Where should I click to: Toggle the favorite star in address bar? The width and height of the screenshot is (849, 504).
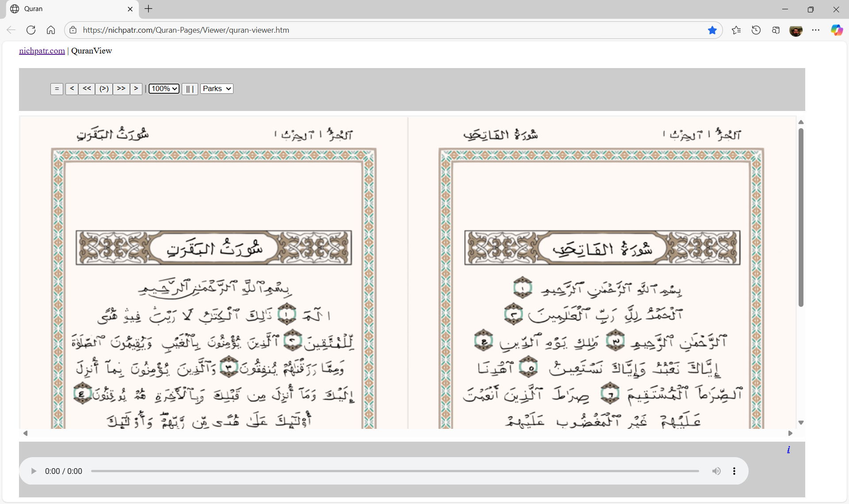(712, 30)
